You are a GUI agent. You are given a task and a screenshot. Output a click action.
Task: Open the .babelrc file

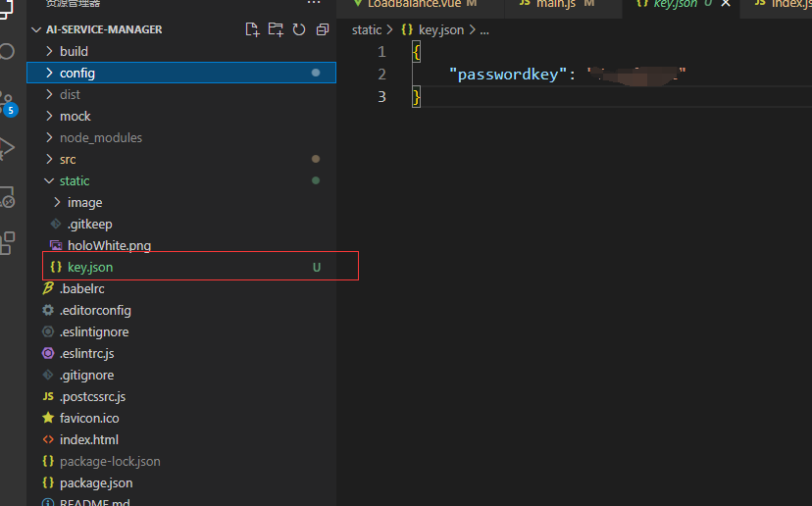pyautogui.click(x=181, y=289)
